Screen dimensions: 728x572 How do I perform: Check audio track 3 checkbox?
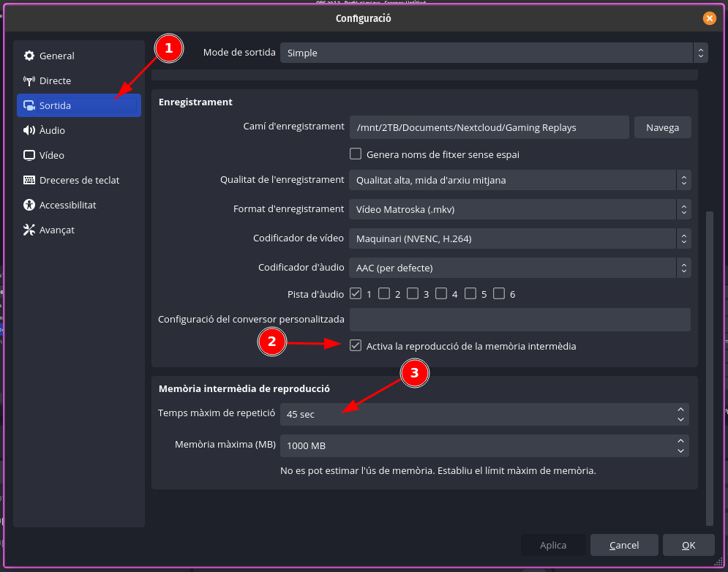(413, 294)
